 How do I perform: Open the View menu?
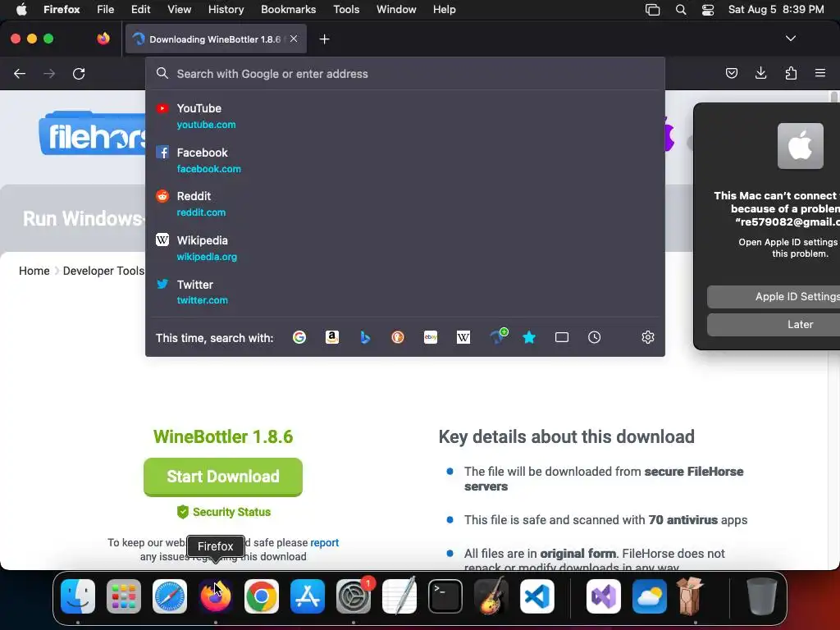180,10
